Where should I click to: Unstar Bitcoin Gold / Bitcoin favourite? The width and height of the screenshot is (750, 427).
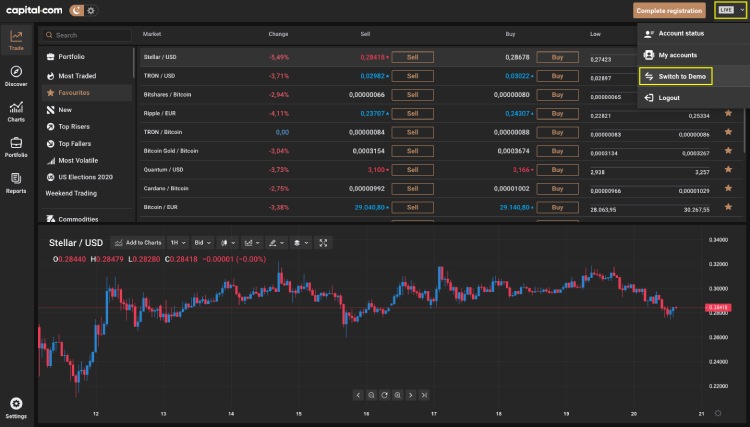pos(728,151)
